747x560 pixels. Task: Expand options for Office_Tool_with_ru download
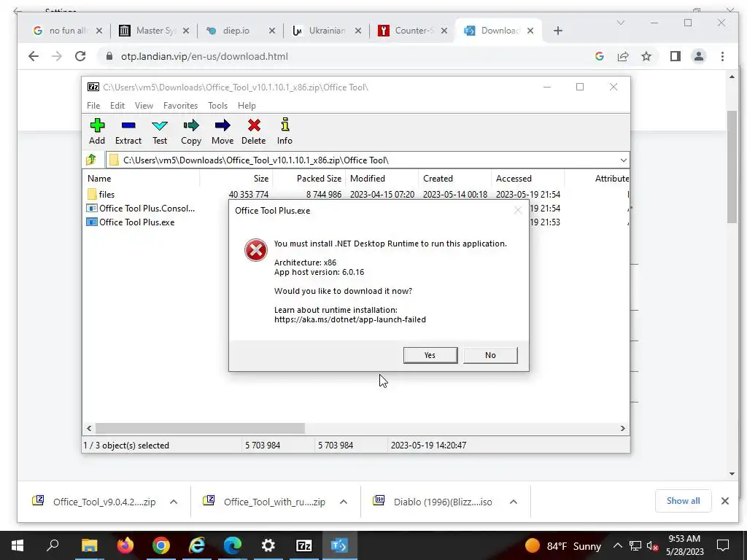[x=344, y=502]
